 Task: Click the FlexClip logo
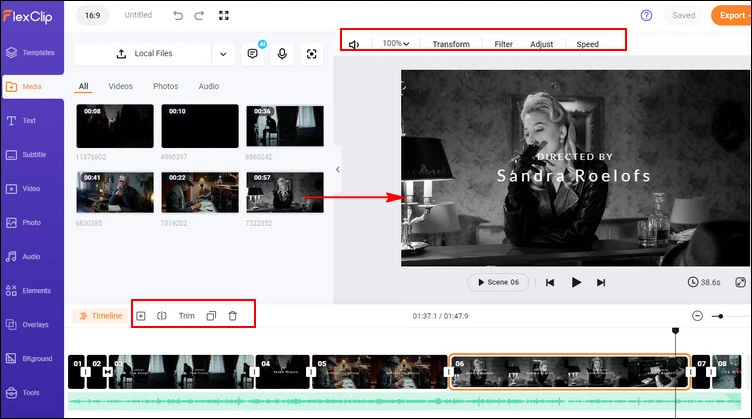(28, 17)
